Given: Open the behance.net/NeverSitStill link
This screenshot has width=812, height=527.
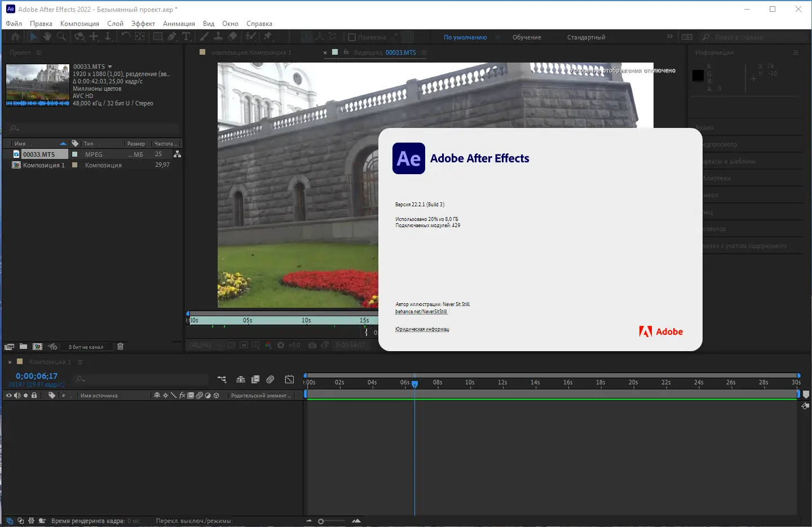Looking at the screenshot, I should (x=421, y=312).
